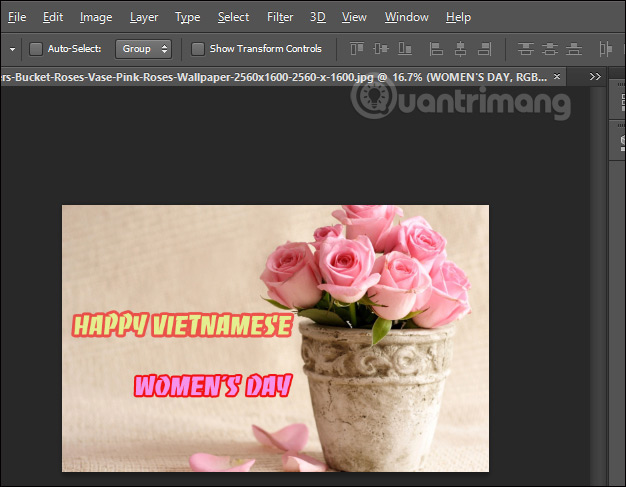Viewport: 626px width, 487px height.
Task: Enable Show Transform Controls checkbox
Action: [198, 49]
